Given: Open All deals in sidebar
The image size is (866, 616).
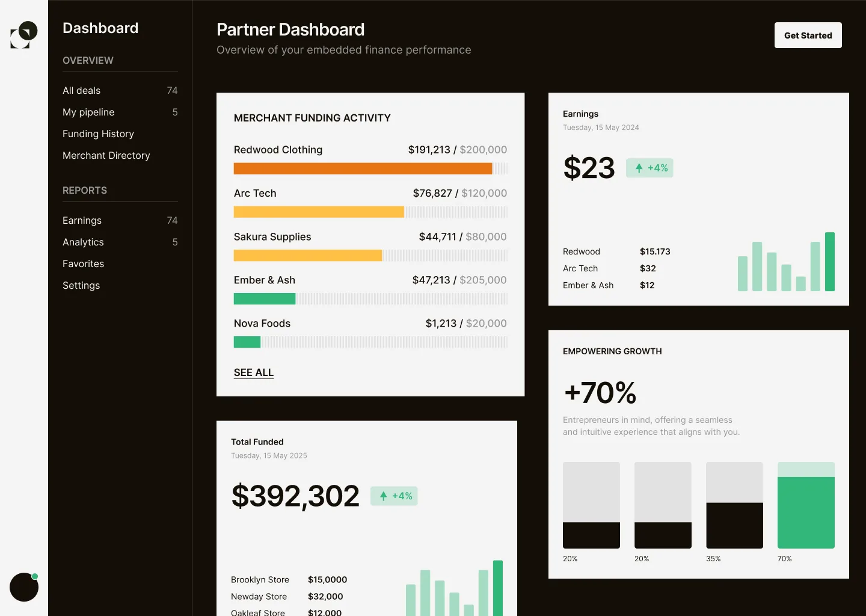Looking at the screenshot, I should 82,90.
